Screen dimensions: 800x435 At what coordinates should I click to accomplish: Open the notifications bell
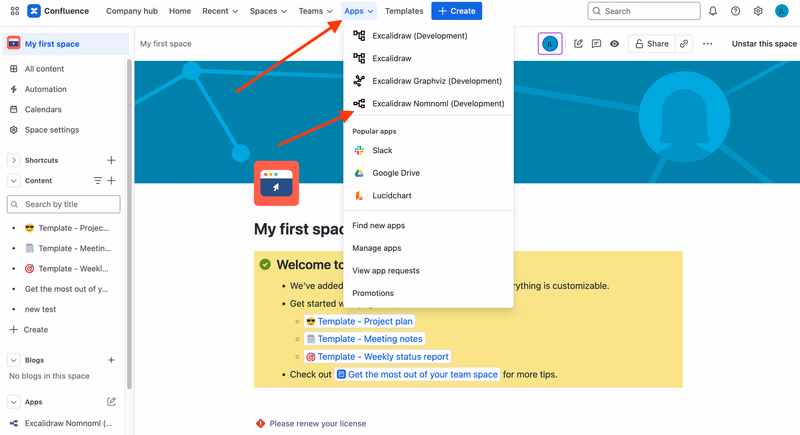(x=713, y=11)
